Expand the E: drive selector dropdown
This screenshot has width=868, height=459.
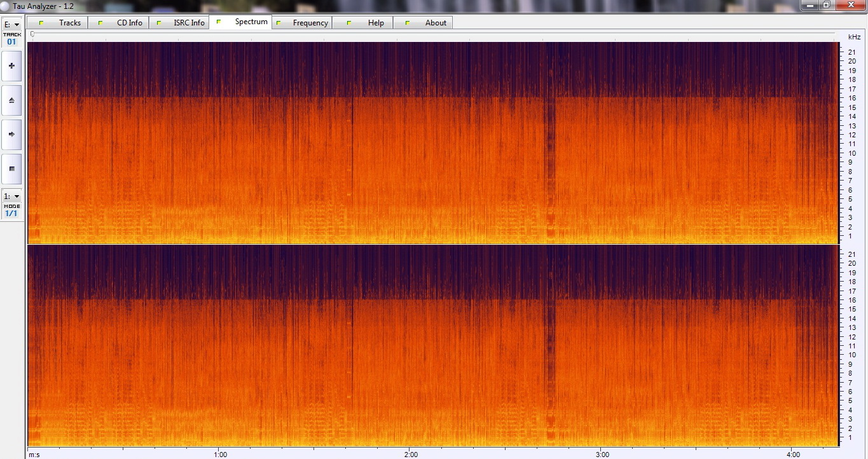11,25
